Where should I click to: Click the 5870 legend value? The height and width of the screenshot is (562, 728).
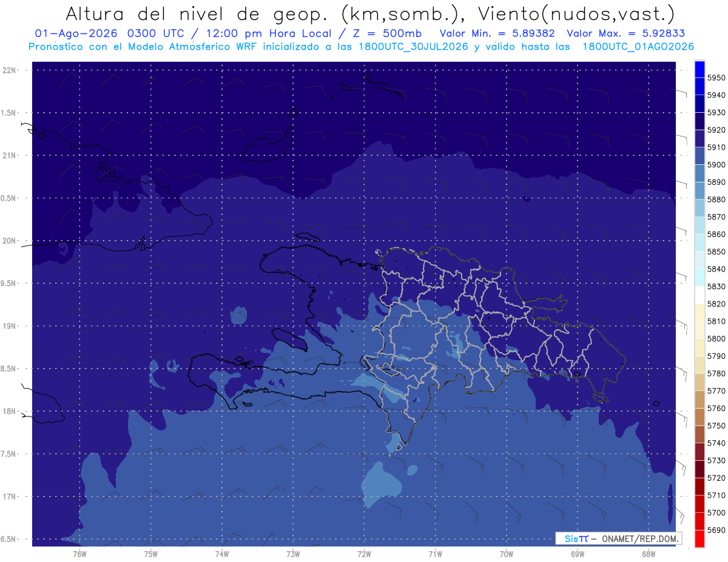tap(716, 217)
